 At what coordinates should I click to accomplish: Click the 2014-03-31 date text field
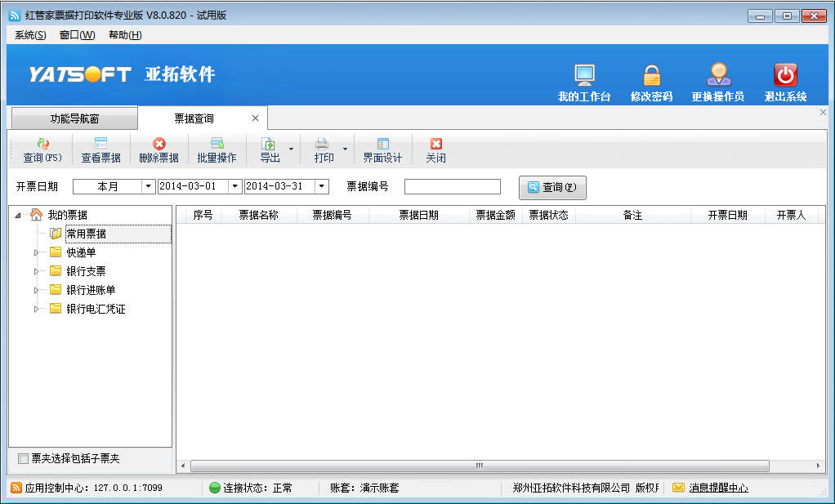280,186
